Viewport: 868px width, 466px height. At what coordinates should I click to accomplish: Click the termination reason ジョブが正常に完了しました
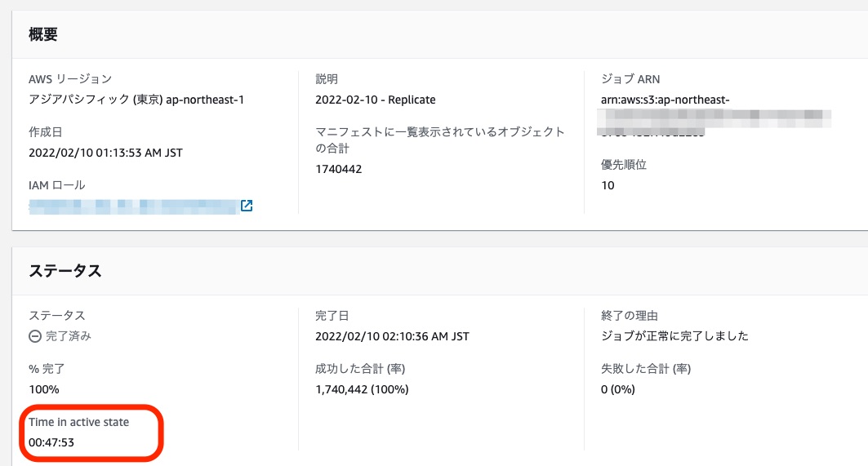[x=674, y=336]
